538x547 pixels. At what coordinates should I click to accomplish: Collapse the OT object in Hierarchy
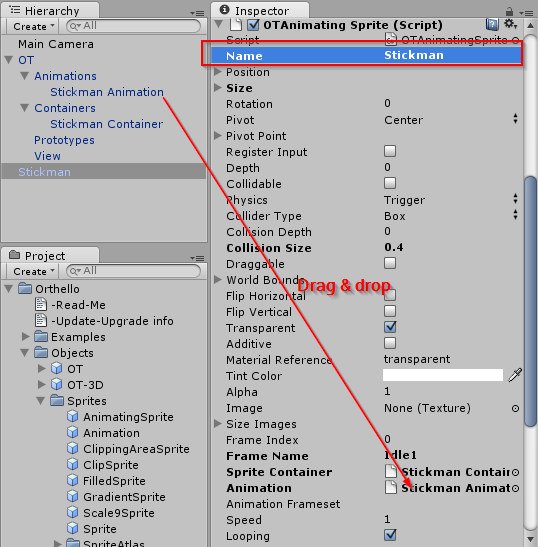9,60
